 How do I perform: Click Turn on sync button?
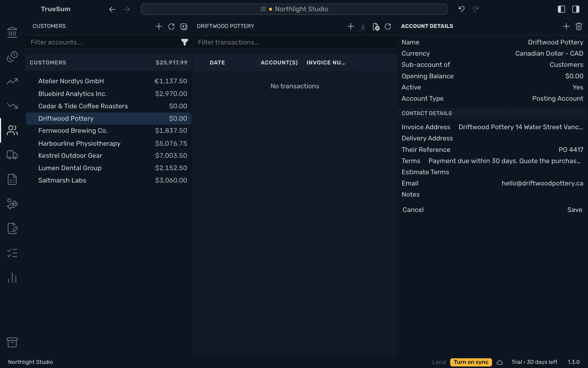point(471,362)
